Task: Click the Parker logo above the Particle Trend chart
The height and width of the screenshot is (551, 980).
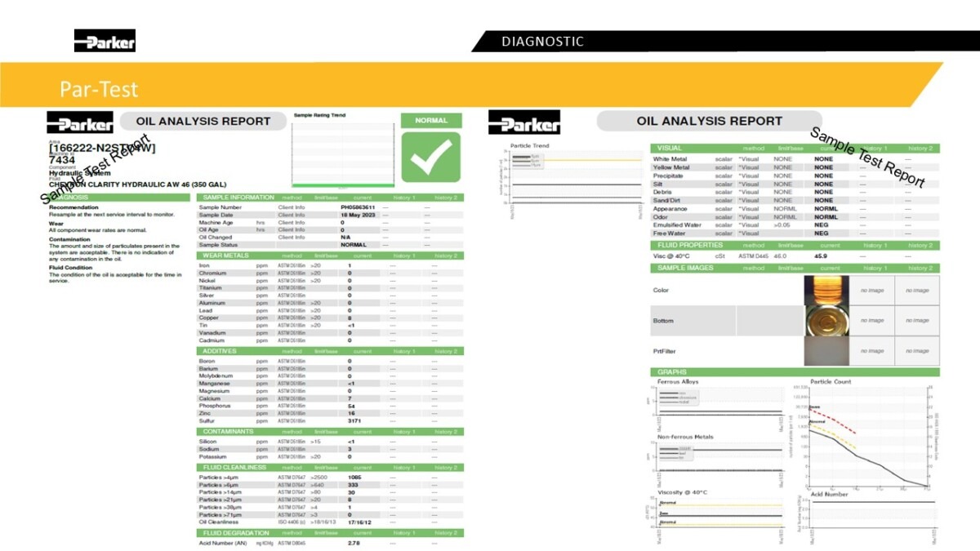Action: coord(524,122)
